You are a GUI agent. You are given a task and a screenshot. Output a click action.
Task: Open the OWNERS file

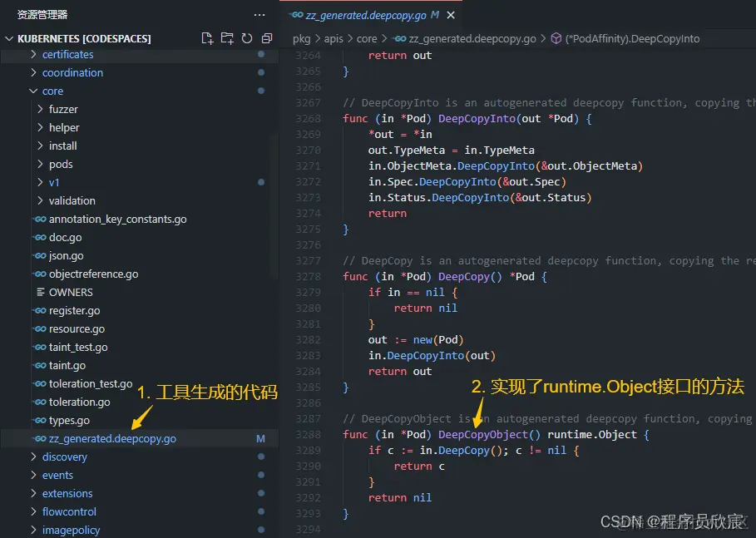[x=71, y=293]
